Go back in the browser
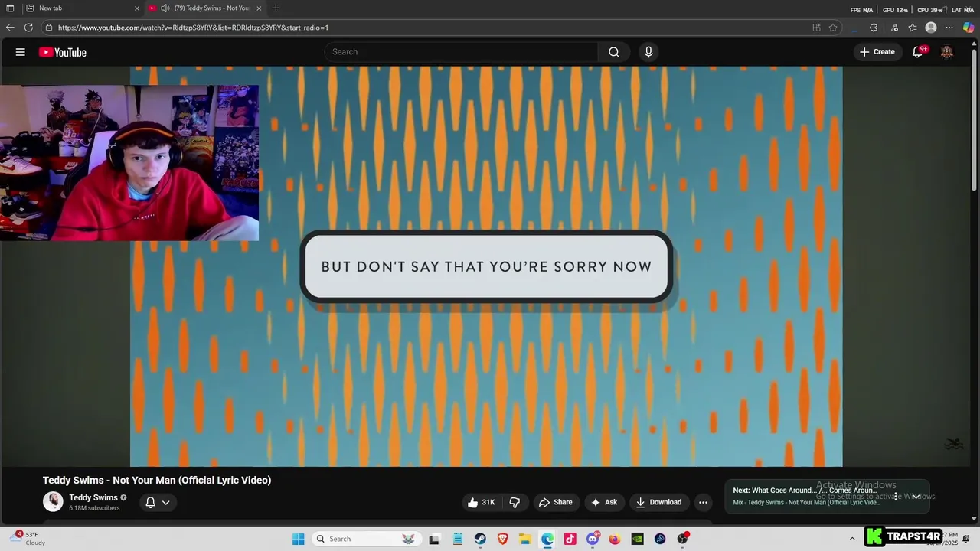This screenshot has height=551, width=980. tap(10, 28)
